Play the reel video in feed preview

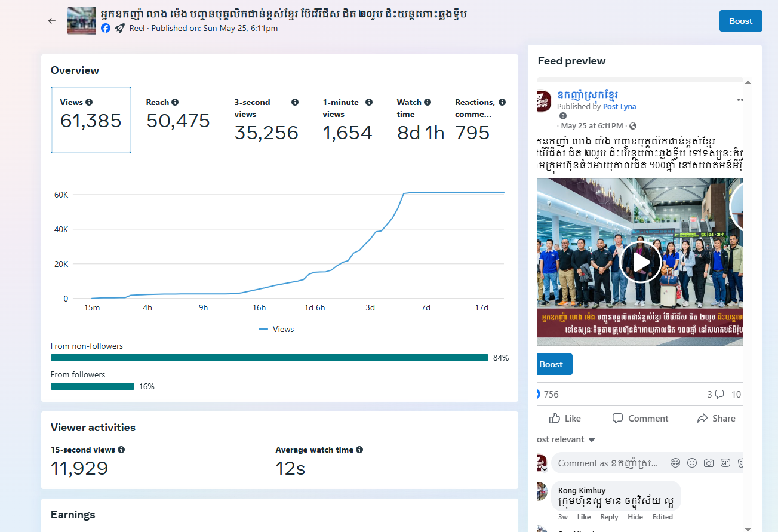640,262
